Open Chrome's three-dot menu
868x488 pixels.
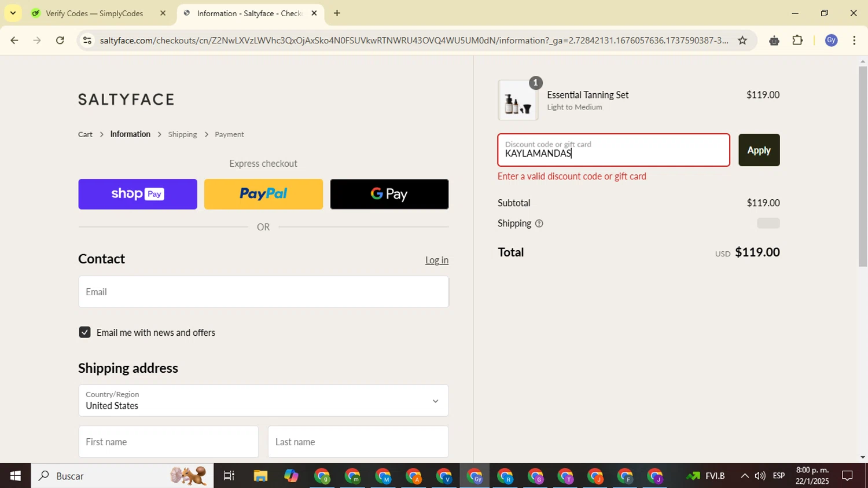point(854,41)
